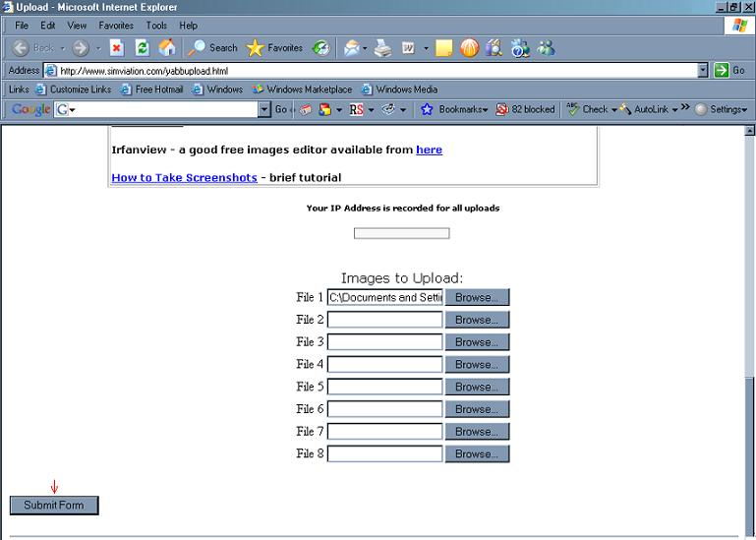This screenshot has width=756, height=540.
Task: Click the orange globe icon in toolbar
Action: pos(469,48)
